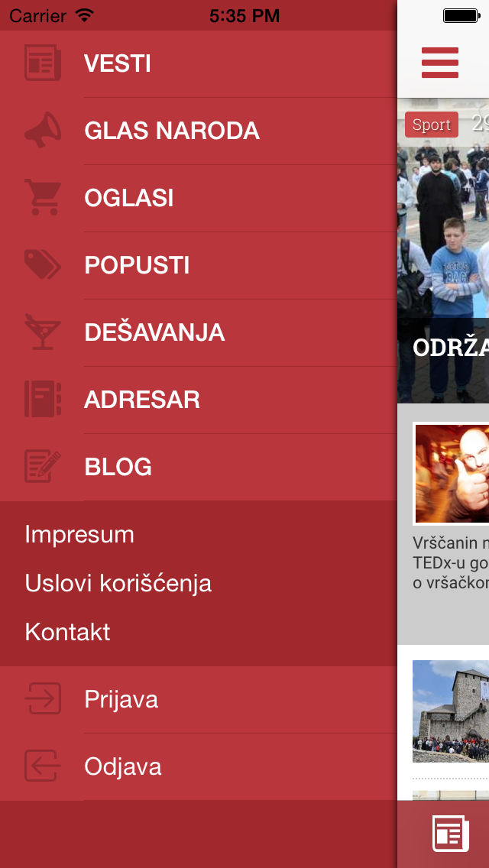Screen dimensions: 489x868
Task: Open the Impresum link
Action: (79, 535)
